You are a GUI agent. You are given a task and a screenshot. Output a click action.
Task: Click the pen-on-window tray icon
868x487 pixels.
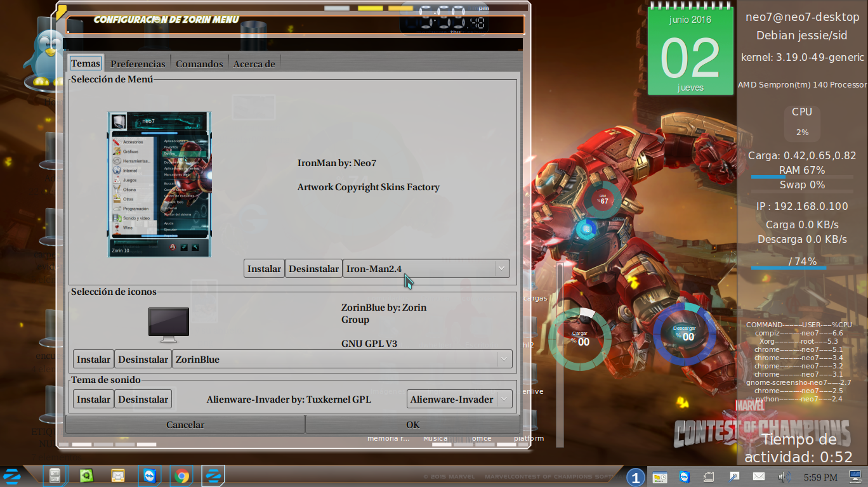[x=734, y=477]
